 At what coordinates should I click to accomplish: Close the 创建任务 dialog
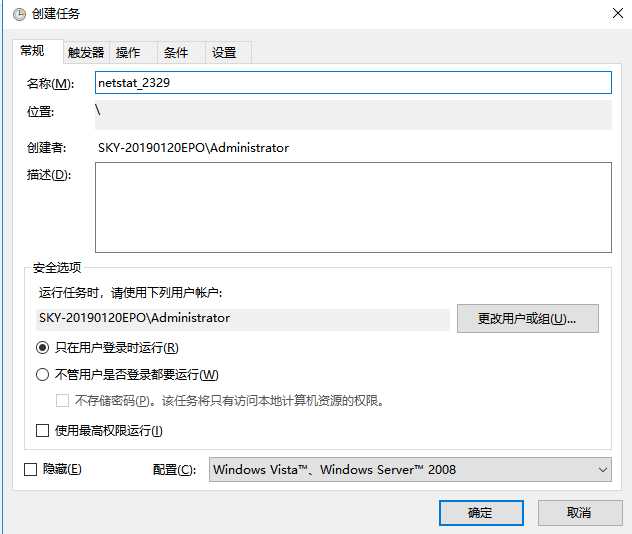coord(617,13)
